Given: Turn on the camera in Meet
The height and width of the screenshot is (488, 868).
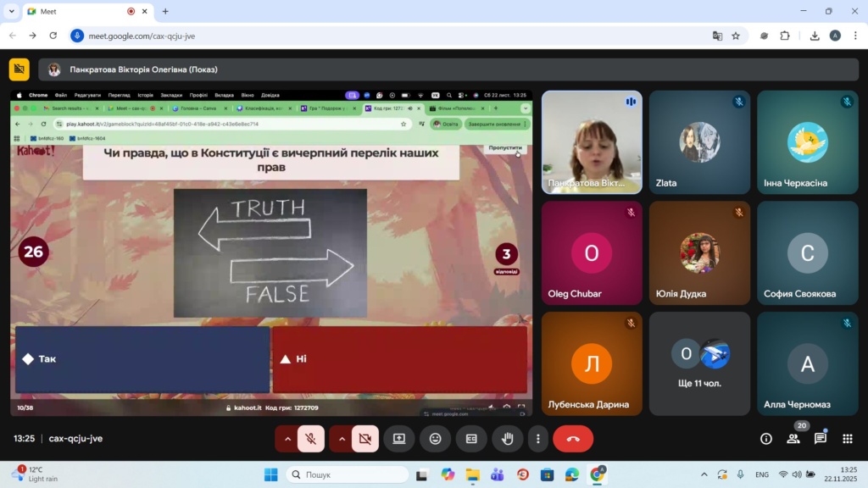Looking at the screenshot, I should 365,439.
